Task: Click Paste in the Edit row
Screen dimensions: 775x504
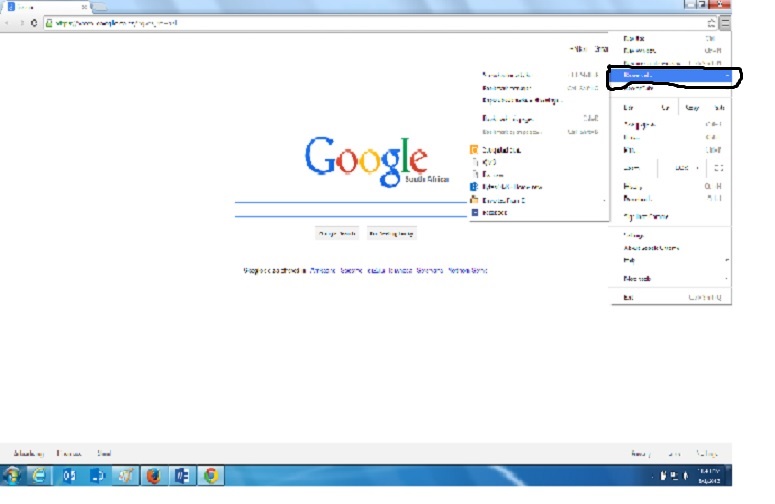Action: point(719,108)
